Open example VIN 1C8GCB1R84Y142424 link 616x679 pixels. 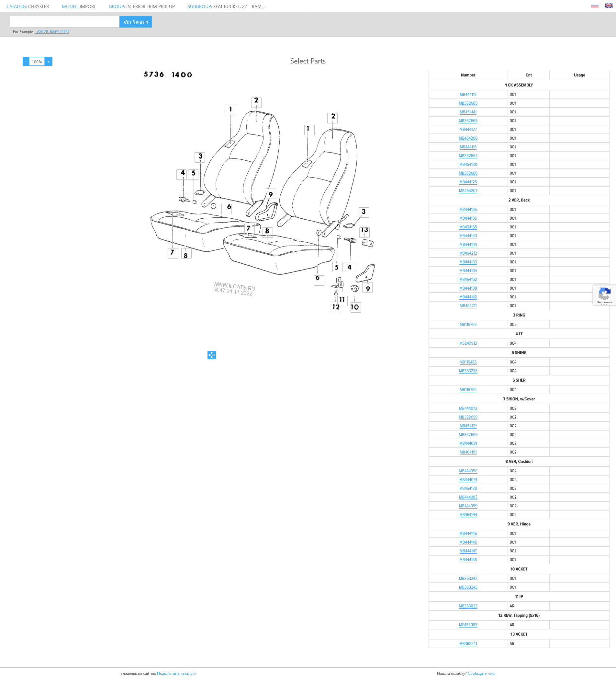(x=52, y=32)
